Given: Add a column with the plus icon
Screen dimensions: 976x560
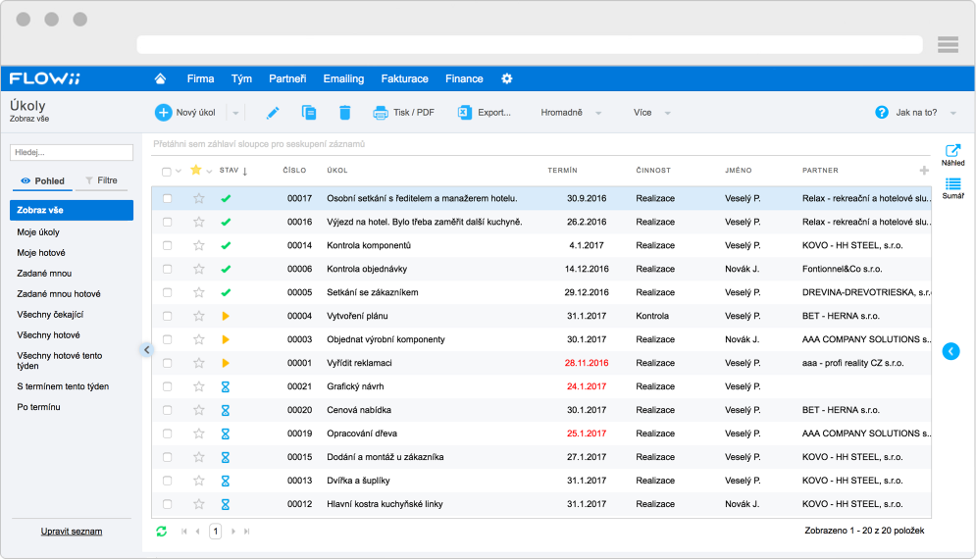Looking at the screenshot, I should tap(924, 171).
